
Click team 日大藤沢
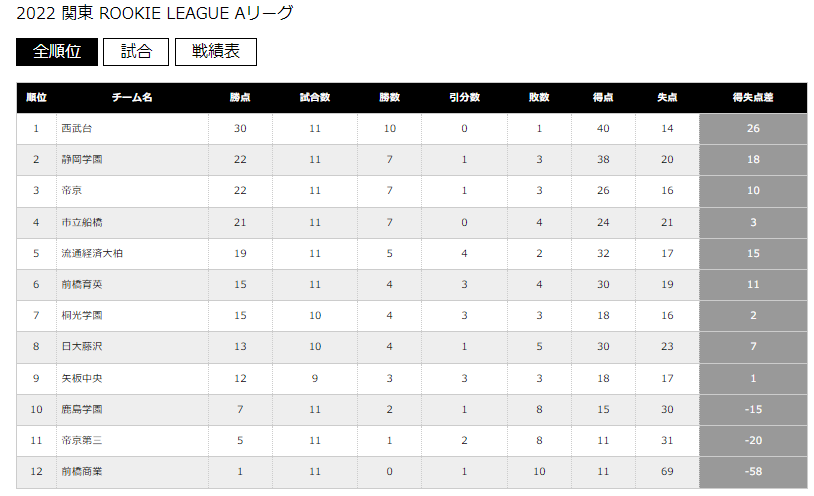(x=82, y=346)
